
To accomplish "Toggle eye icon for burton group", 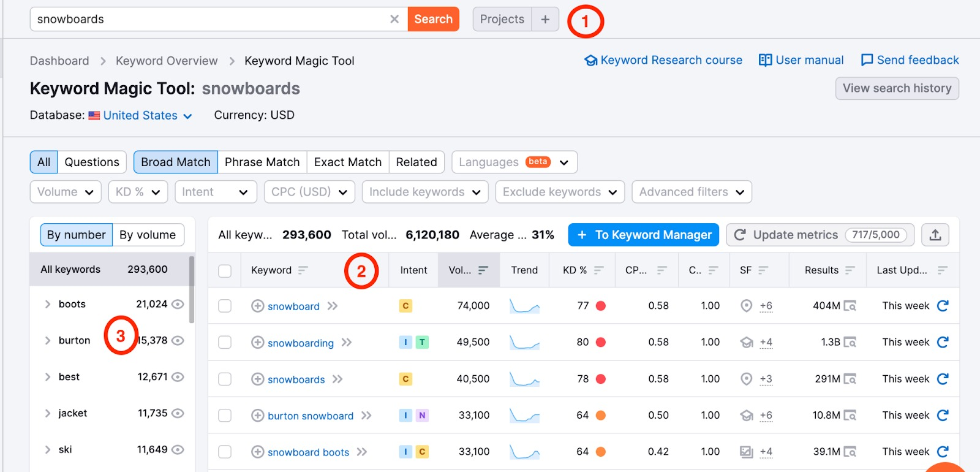I will (178, 340).
